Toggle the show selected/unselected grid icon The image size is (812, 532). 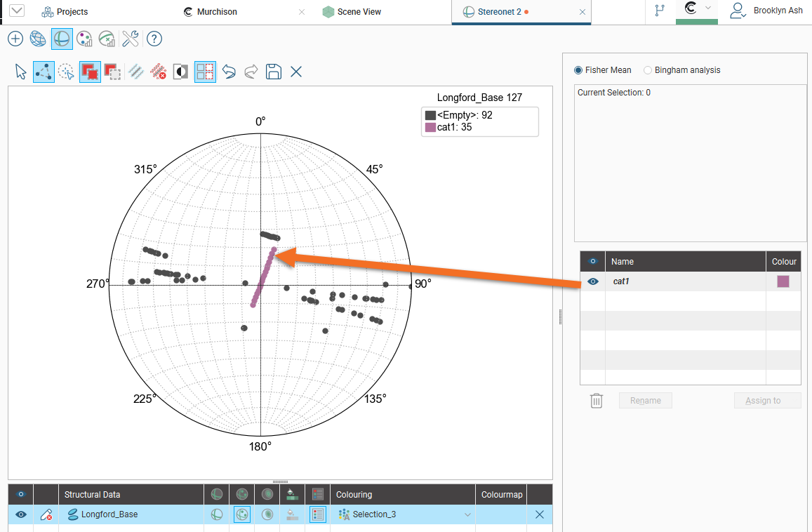pos(205,72)
